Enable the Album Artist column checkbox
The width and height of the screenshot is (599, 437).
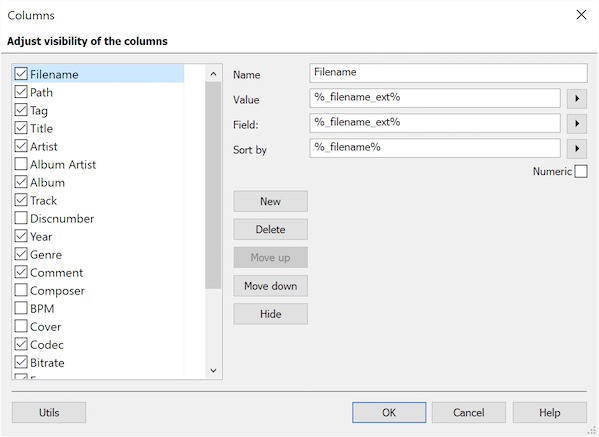pyautogui.click(x=21, y=164)
